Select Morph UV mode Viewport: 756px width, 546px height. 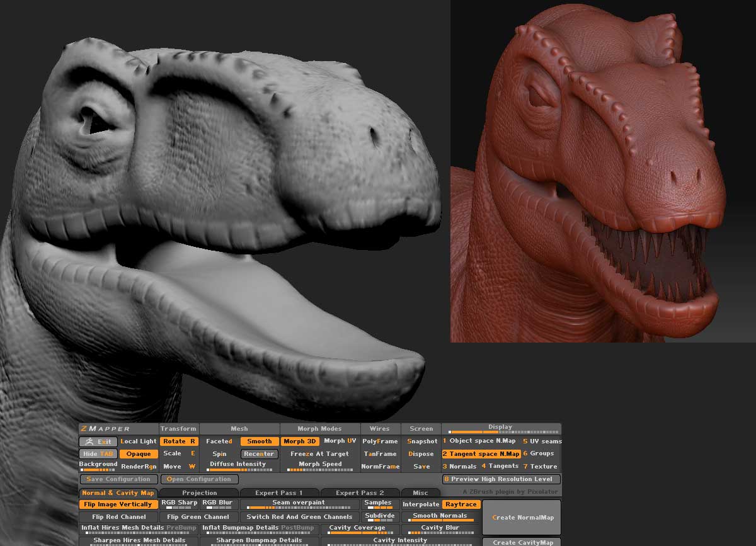click(x=340, y=441)
